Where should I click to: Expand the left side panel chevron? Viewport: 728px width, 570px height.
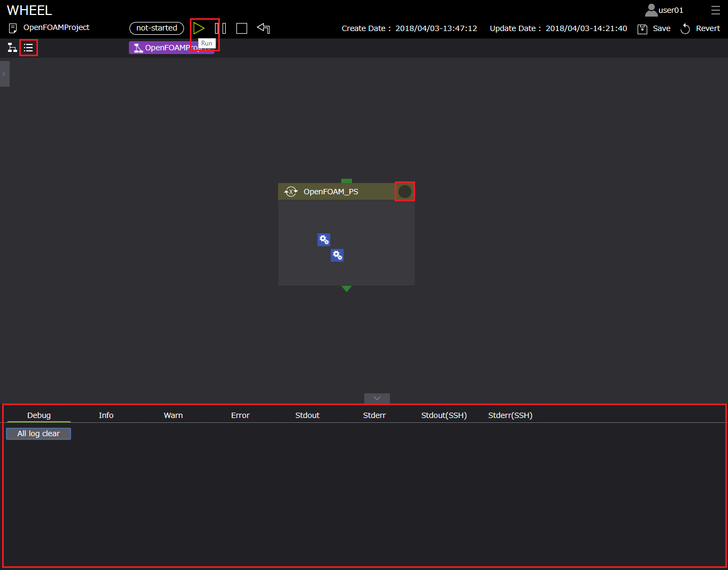click(4, 74)
